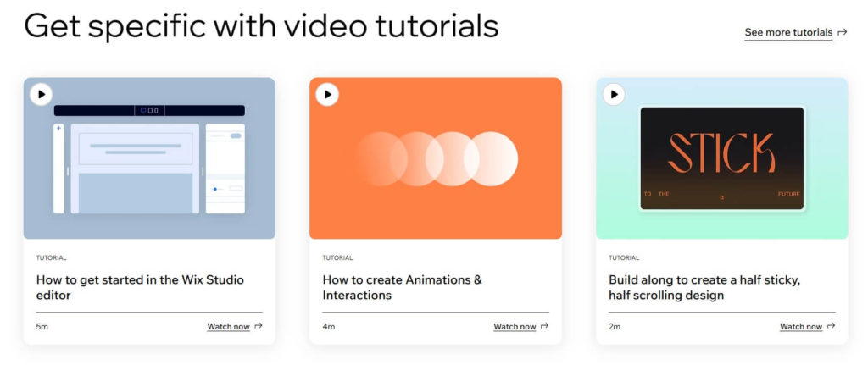Click Watch now for Animations & Interactions
This screenshot has height=365, width=868.
515,327
